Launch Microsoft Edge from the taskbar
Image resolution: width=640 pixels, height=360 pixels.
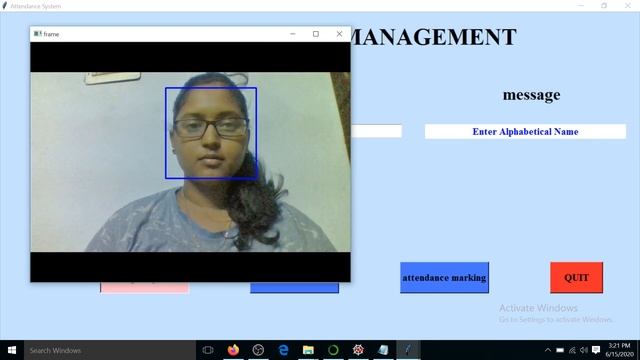(x=283, y=350)
